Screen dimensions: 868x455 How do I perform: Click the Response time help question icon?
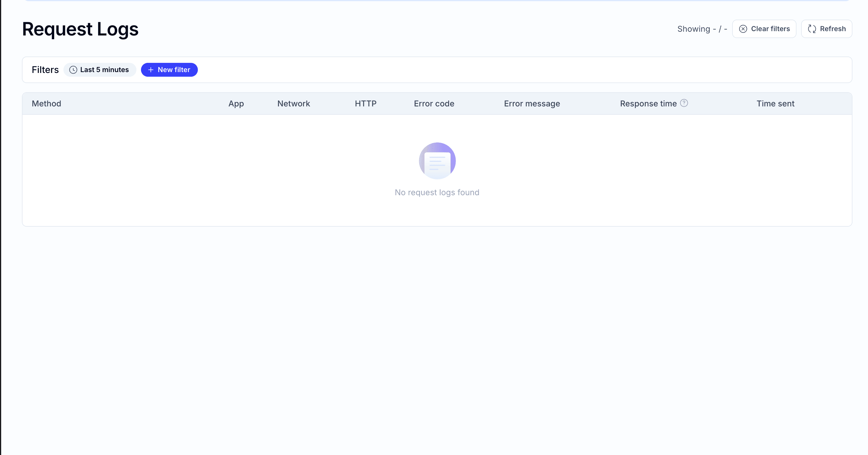click(684, 103)
